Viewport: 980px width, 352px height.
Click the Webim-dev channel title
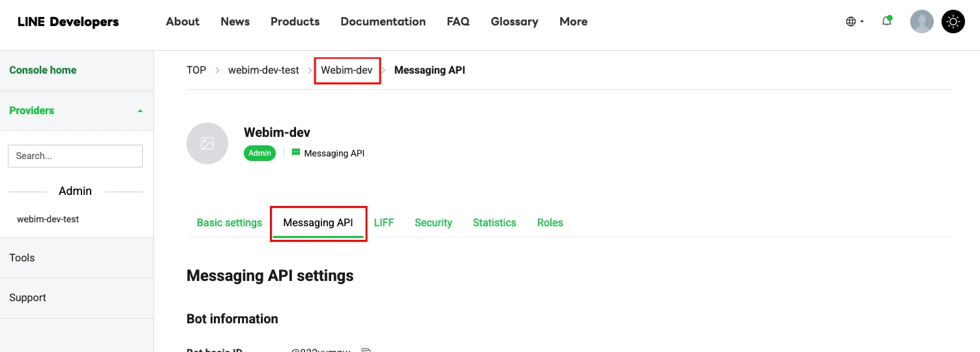coord(277,132)
